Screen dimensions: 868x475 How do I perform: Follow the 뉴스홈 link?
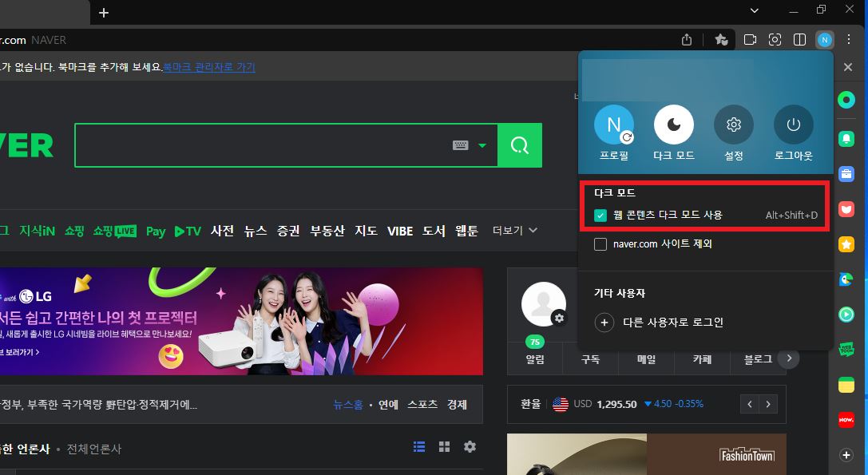point(348,405)
